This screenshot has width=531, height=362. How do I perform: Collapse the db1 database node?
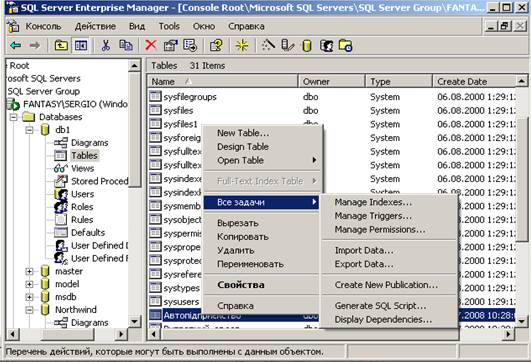pyautogui.click(x=29, y=130)
